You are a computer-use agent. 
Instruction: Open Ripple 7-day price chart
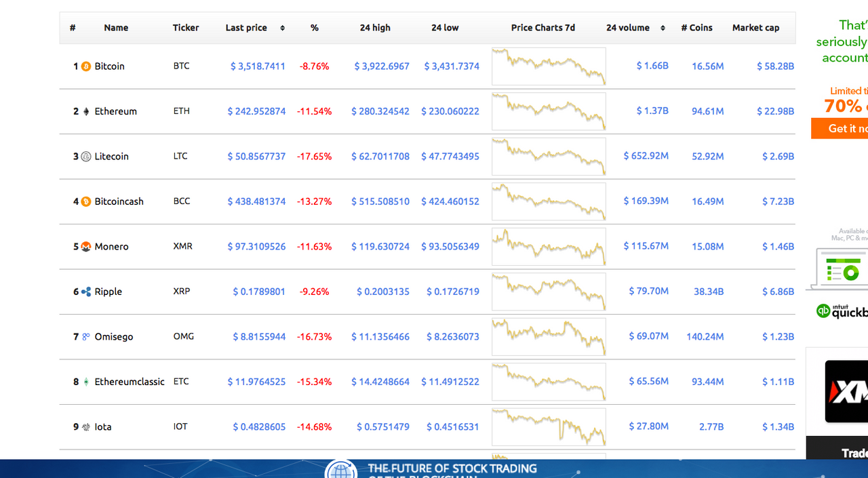click(x=549, y=292)
